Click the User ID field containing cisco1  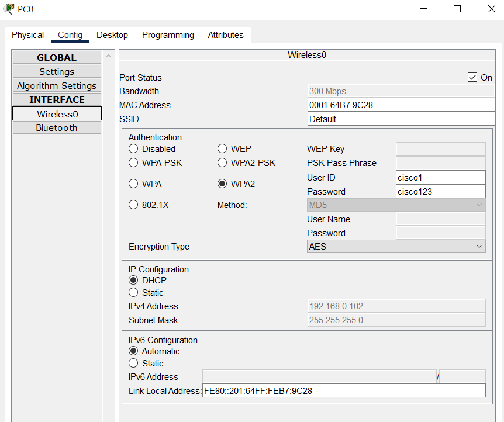point(441,178)
